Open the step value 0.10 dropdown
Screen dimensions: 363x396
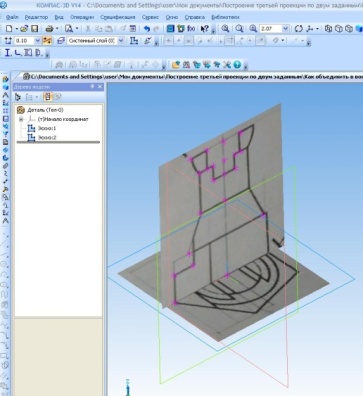(37, 41)
